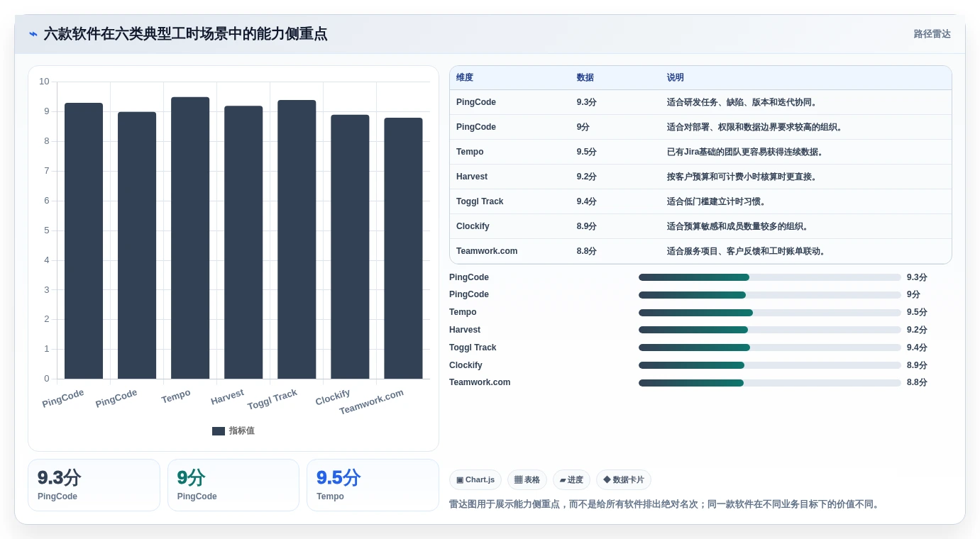Click the Teamwork.com progress bar showing 8.8分
Viewport: 980px width, 539px height.
(x=770, y=383)
